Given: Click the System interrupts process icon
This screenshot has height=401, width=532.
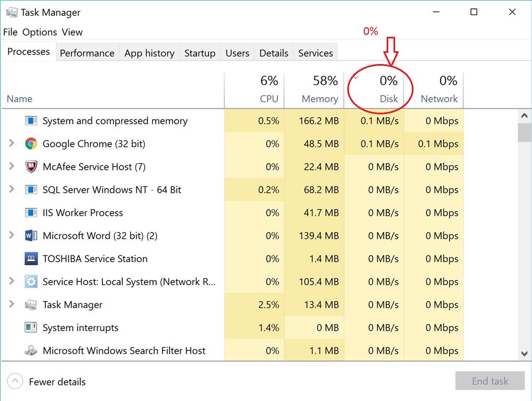Looking at the screenshot, I should coord(31,327).
